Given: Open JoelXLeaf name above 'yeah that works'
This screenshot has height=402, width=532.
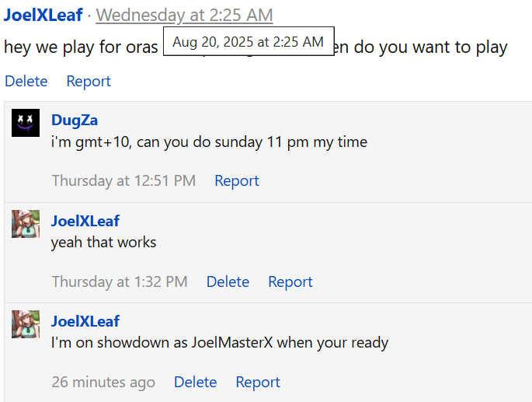Looking at the screenshot, I should coord(85,221).
